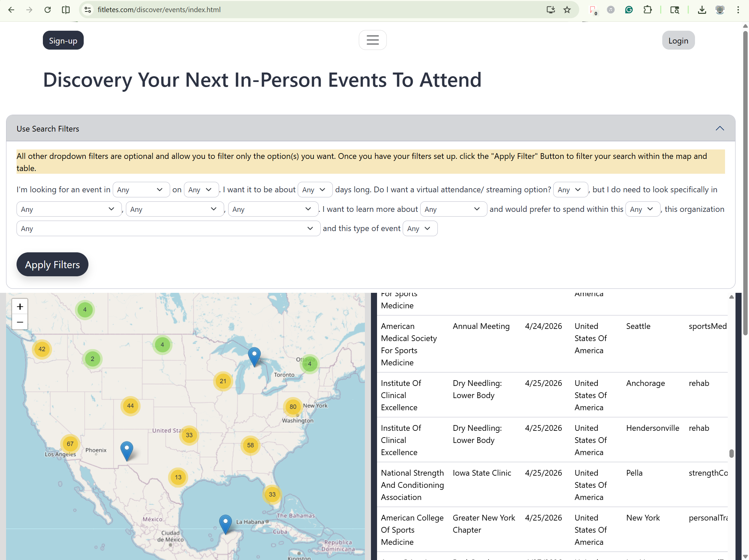
Task: Click the Apply Filters button
Action: pyautogui.click(x=52, y=264)
